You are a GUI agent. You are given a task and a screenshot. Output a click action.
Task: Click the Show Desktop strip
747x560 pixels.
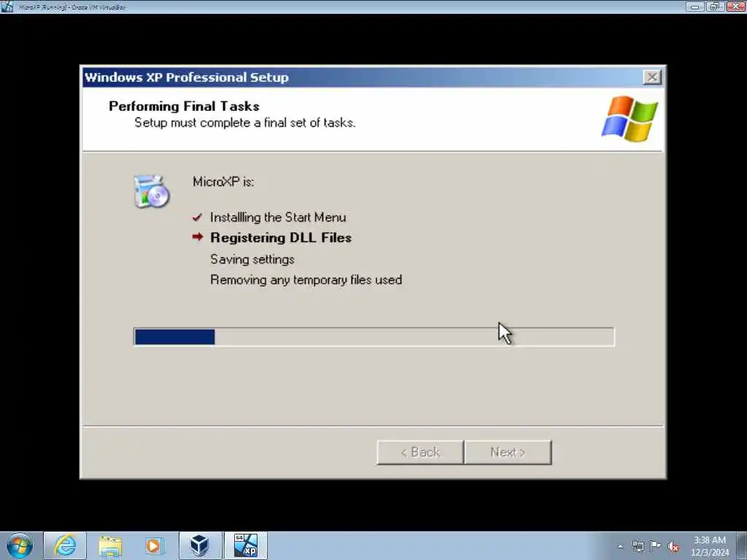click(x=741, y=545)
